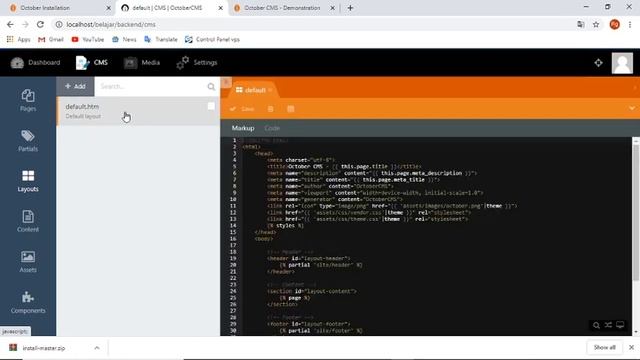Click the delete layout icon

coord(270,109)
